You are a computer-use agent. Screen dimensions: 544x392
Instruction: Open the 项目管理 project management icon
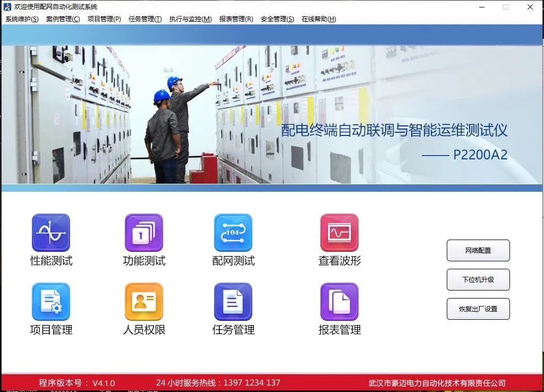[x=51, y=302]
